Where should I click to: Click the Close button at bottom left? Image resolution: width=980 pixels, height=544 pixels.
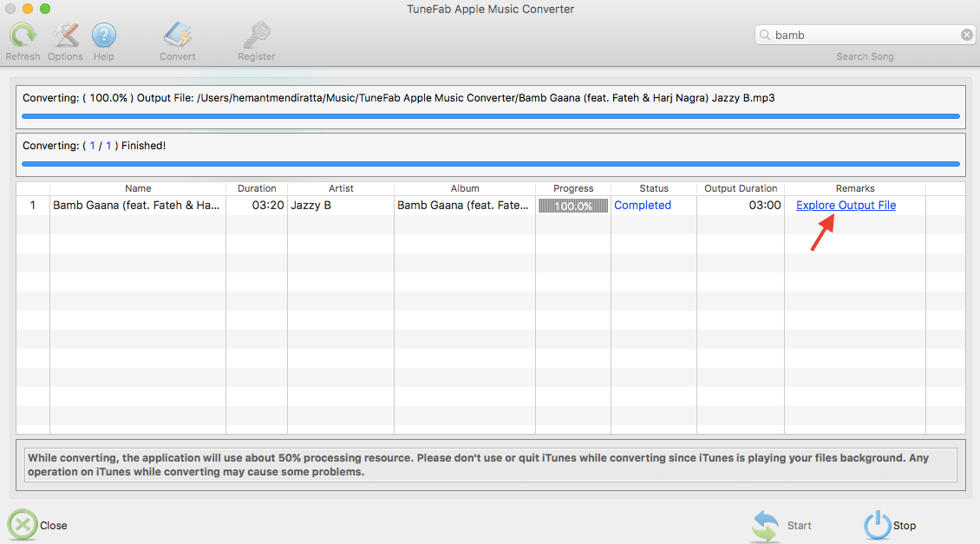[x=37, y=525]
